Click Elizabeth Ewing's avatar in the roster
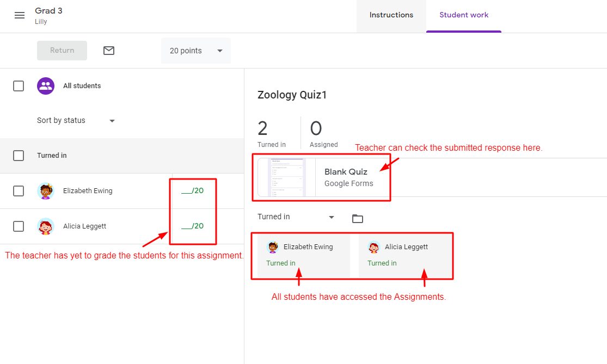This screenshot has height=364, width=607. click(46, 191)
